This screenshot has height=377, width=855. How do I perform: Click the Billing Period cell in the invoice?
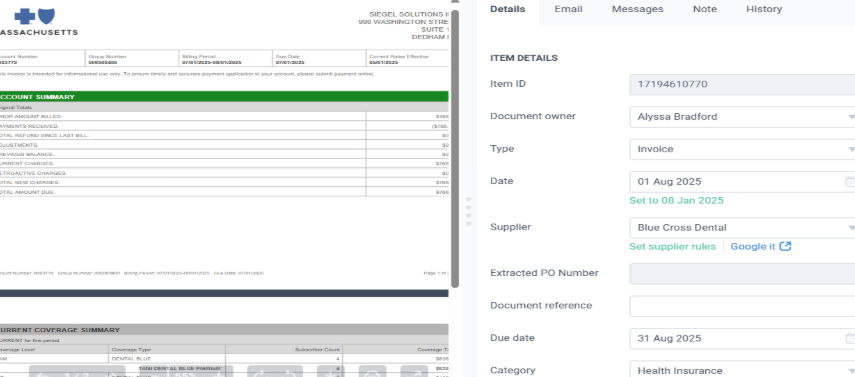click(226, 59)
